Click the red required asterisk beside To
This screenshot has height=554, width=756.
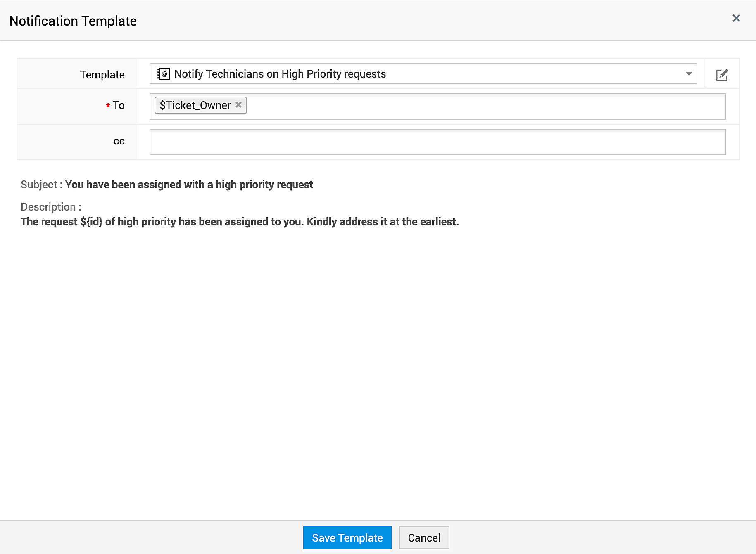(x=108, y=106)
